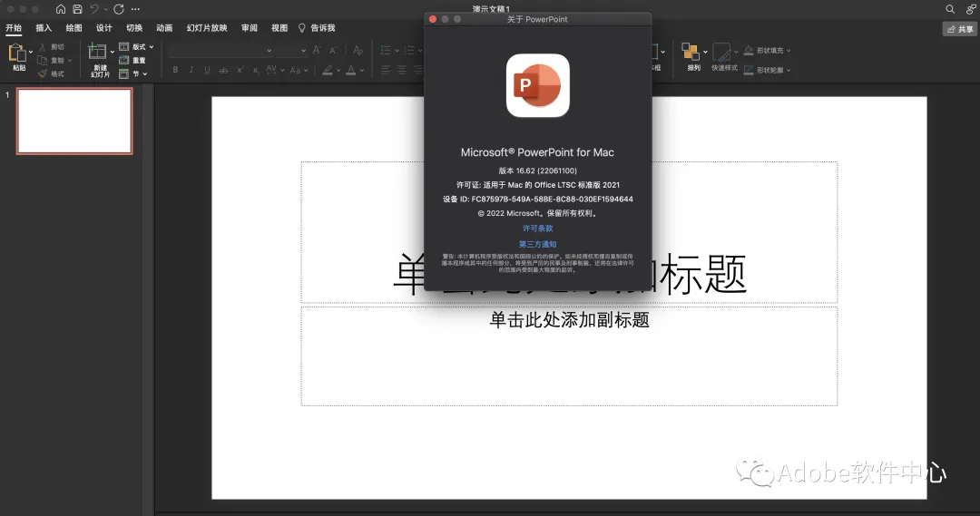The width and height of the screenshot is (980, 516).
Task: Click the center align paragraph icon
Action: coord(402,70)
